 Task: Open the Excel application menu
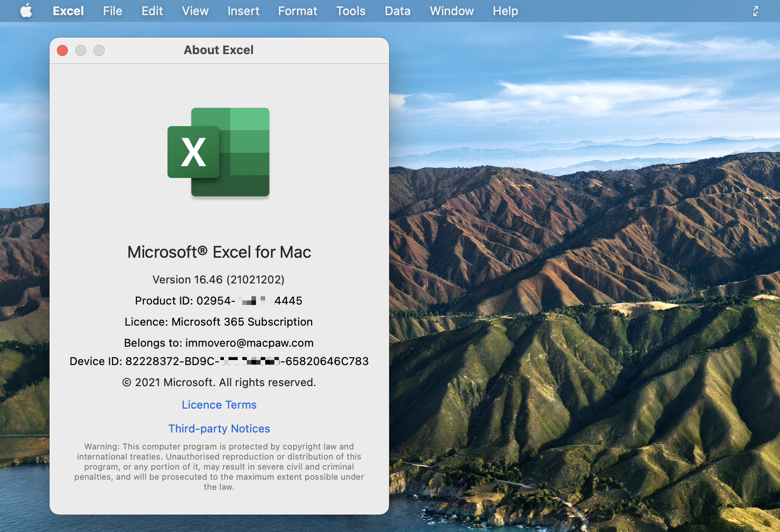[68, 11]
